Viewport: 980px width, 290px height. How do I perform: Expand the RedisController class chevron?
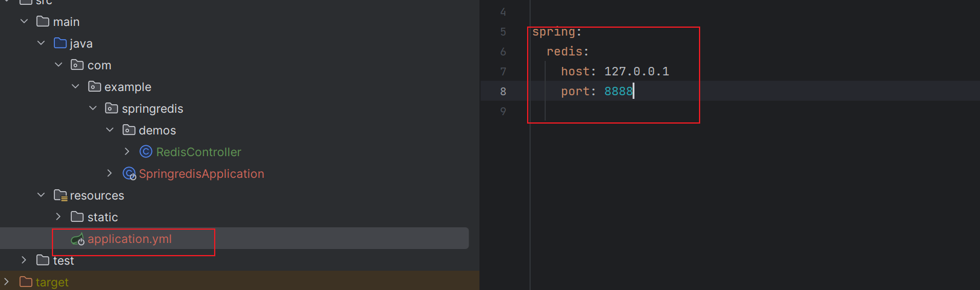(x=127, y=152)
